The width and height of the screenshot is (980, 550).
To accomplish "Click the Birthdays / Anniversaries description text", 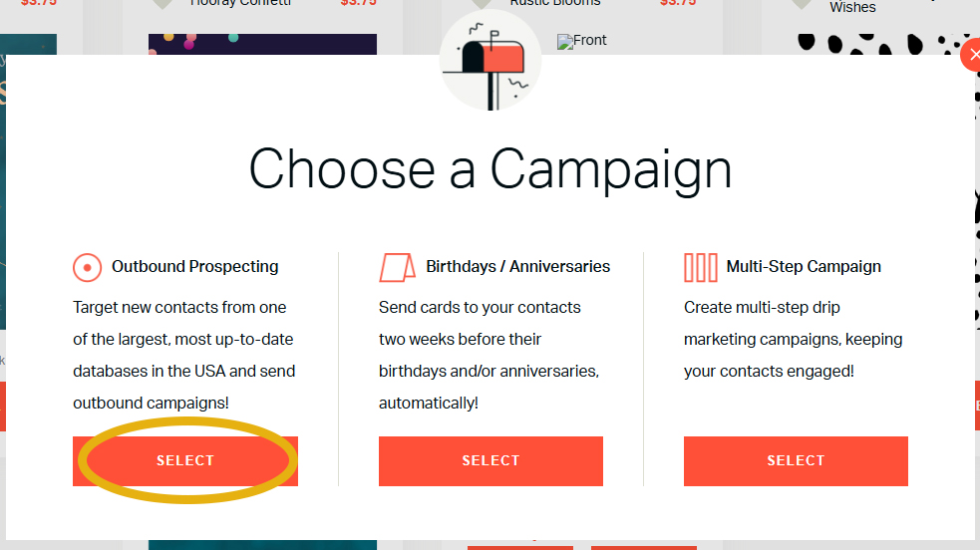I will pos(489,355).
